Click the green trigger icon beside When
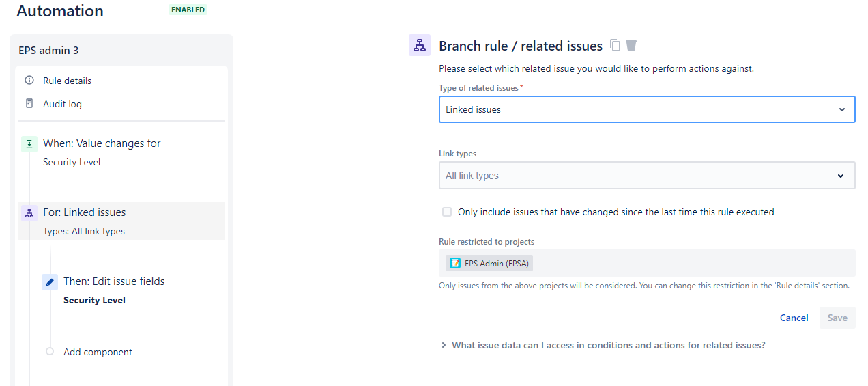The image size is (868, 386). point(29,143)
